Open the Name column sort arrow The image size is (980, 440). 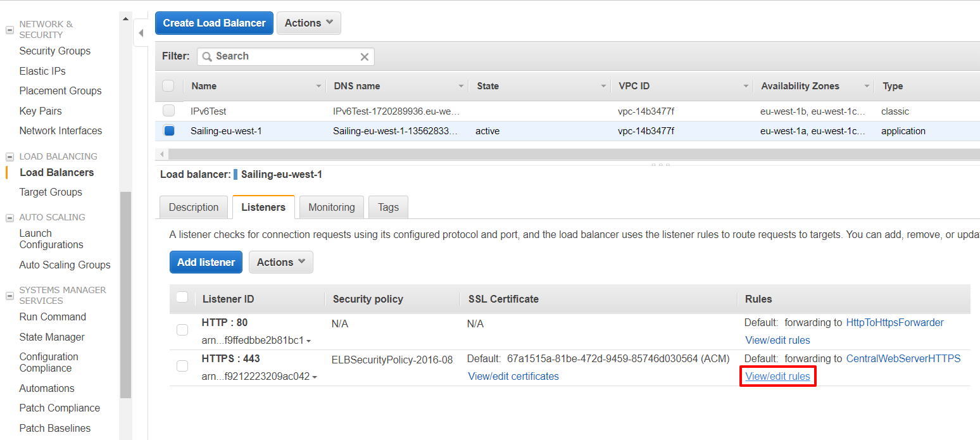(318, 87)
